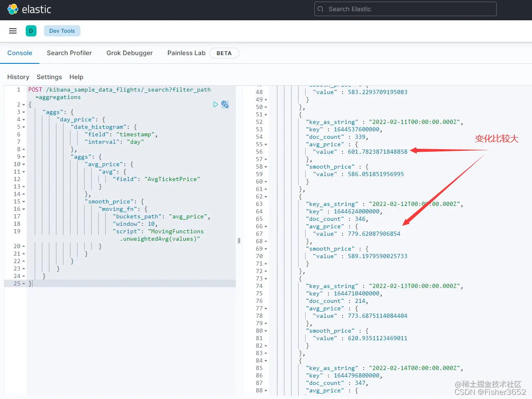Click the Elastic logo

coord(29,9)
